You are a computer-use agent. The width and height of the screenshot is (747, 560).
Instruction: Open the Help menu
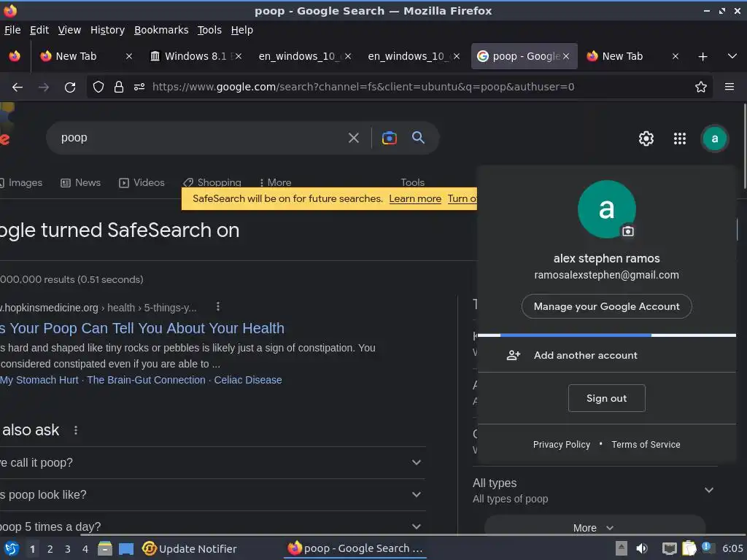[242, 30]
